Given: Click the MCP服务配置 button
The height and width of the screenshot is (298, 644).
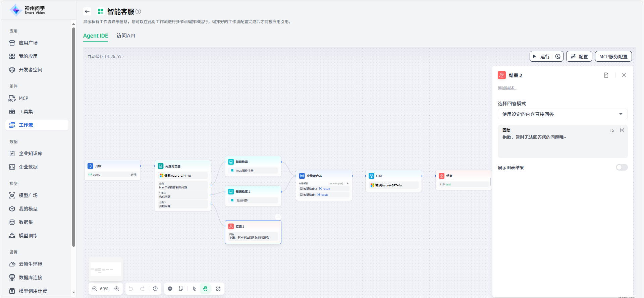Looking at the screenshot, I should 613,57.
